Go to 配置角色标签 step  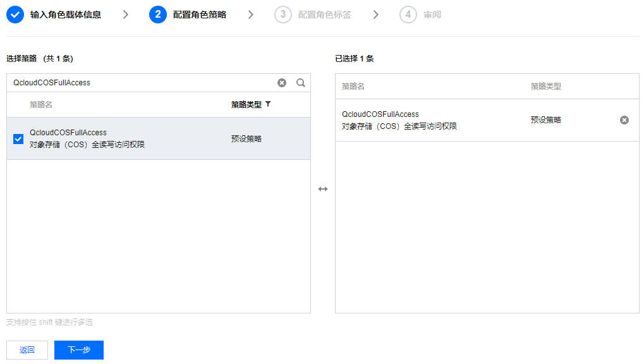pyautogui.click(x=325, y=15)
